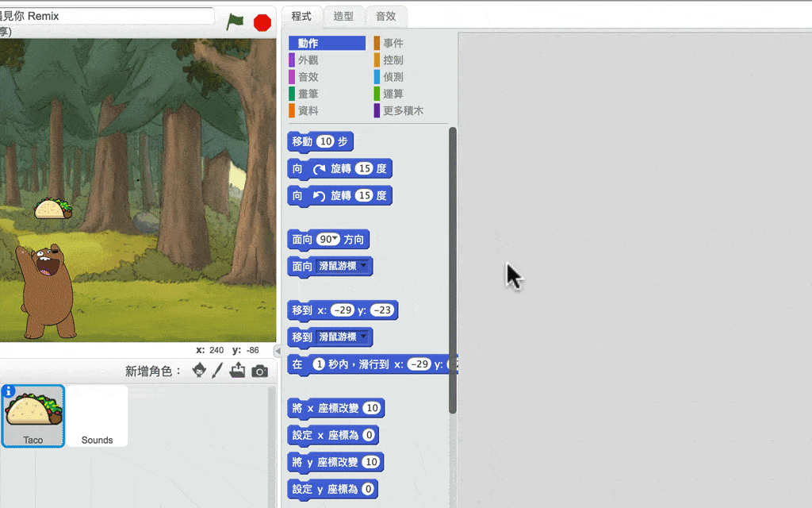
Task: Click the taco on the stage
Action: point(53,208)
